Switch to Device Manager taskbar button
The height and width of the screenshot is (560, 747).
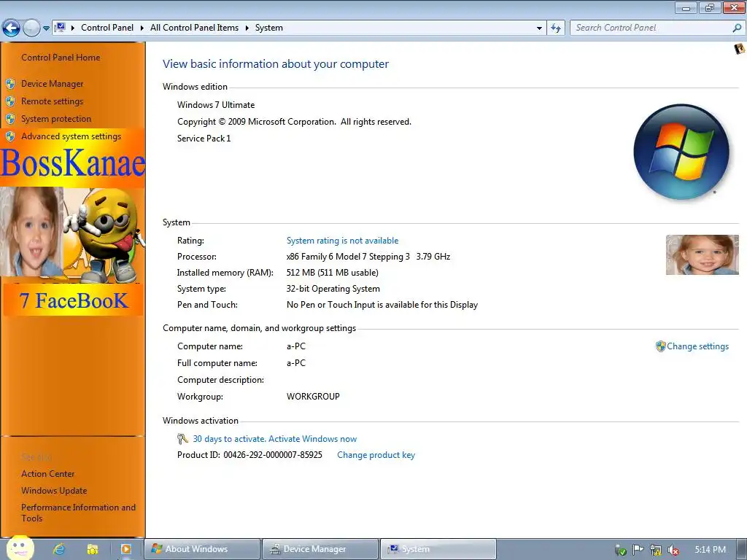point(320,549)
